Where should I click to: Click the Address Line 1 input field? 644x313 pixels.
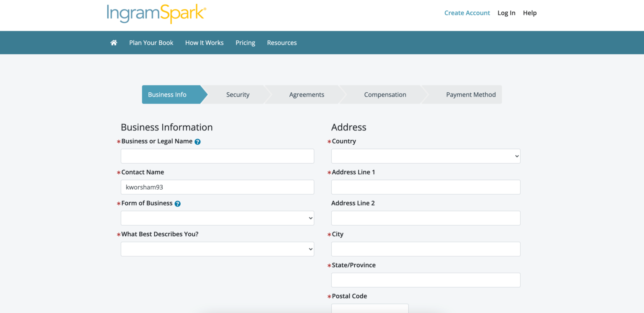click(x=425, y=187)
